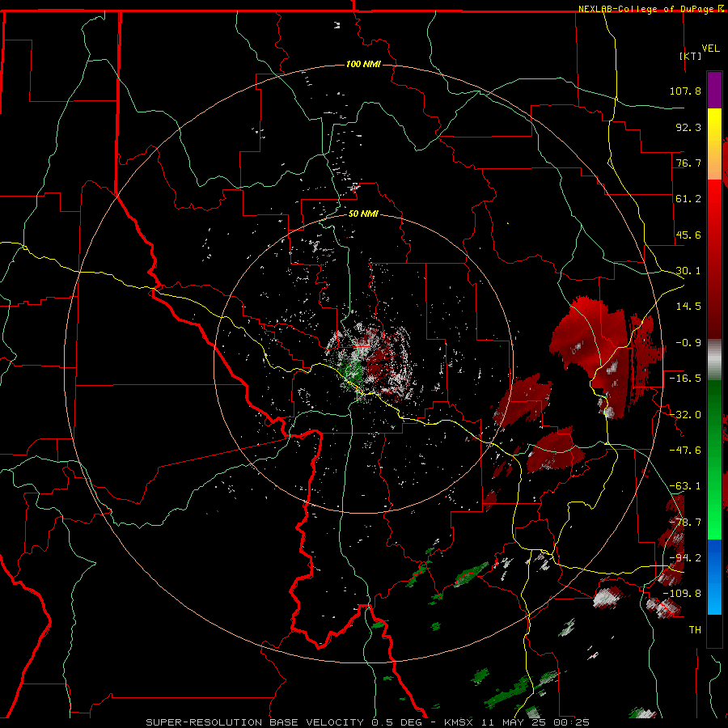Screen dimensions: 728x728
Task: Click the 100 NMI range ring label
Action: tap(363, 64)
